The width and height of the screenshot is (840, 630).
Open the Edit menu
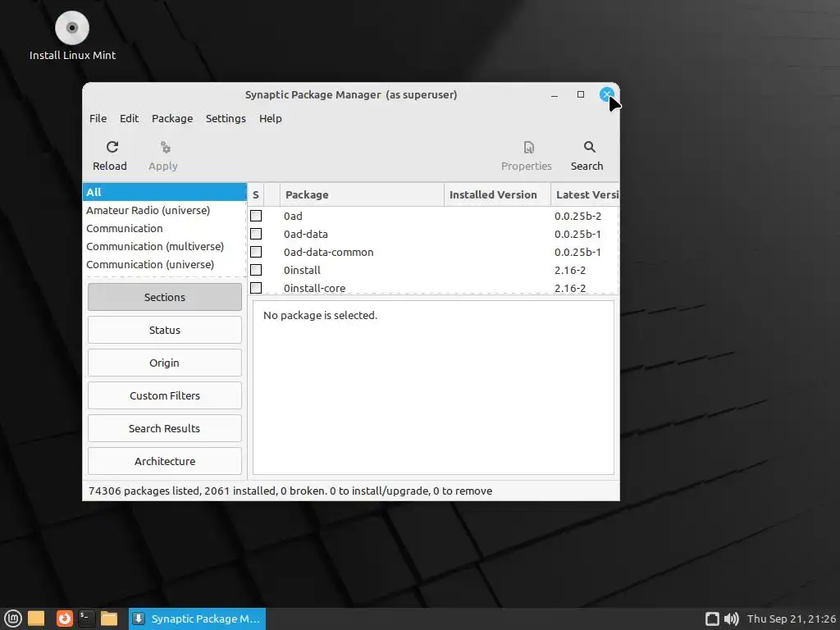point(129,118)
